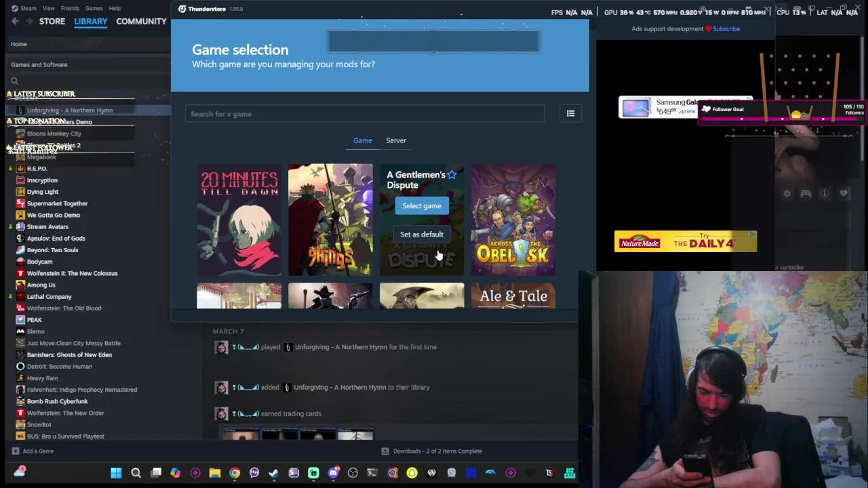Image resolution: width=868 pixels, height=488 pixels.
Task: Open the Downloads status at Steam's bottom
Action: [x=431, y=451]
